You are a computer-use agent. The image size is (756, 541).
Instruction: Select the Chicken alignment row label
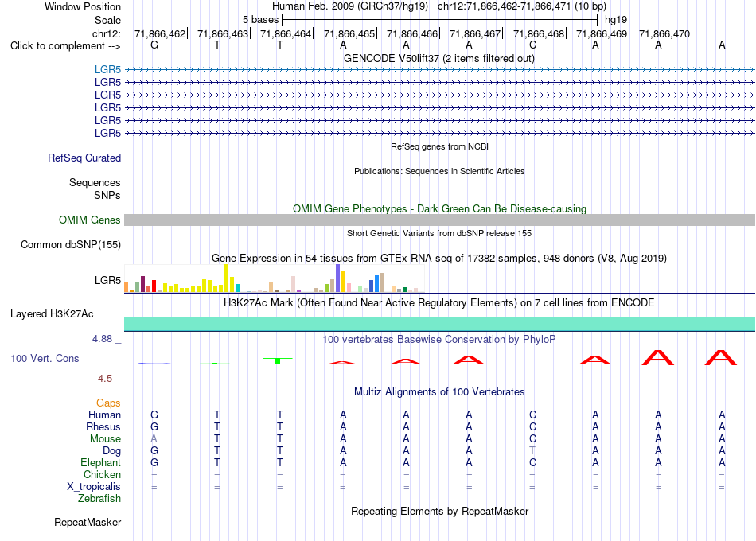tap(102, 474)
